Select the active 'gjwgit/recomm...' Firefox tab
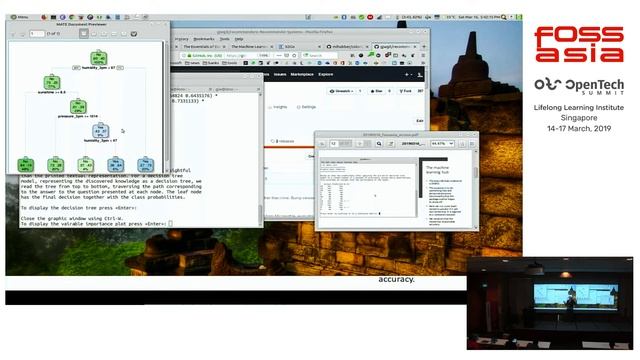 pos(394,47)
